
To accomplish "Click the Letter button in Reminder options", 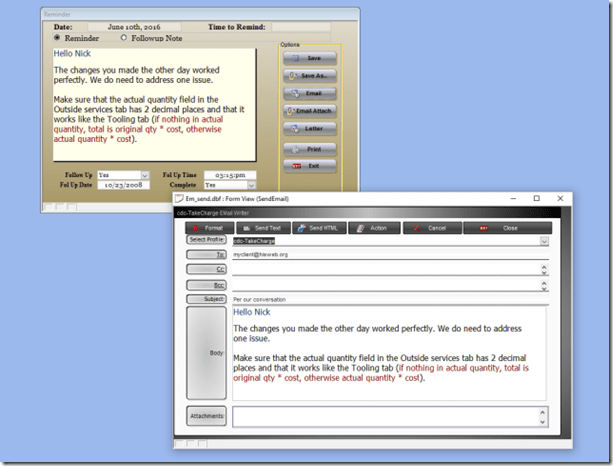I will click(309, 128).
